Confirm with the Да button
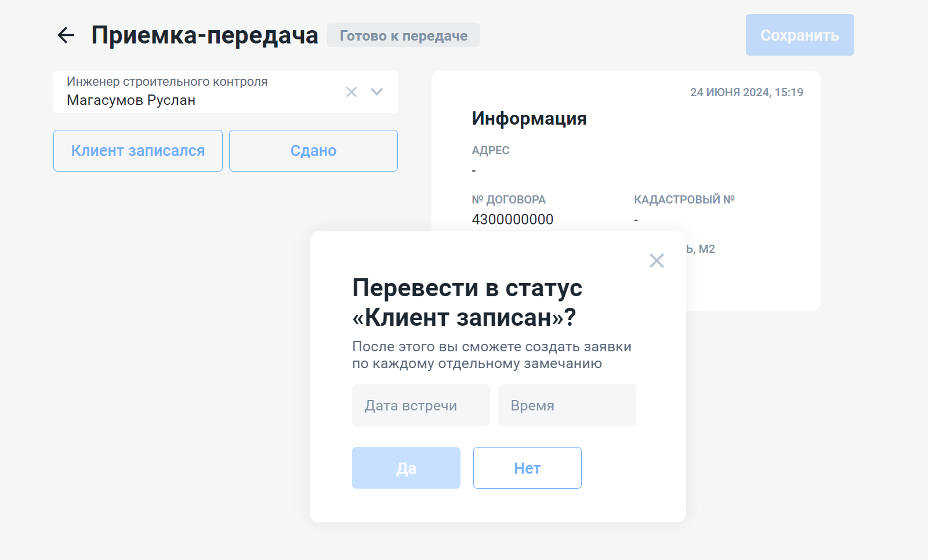The height and width of the screenshot is (560, 928). coord(406,468)
